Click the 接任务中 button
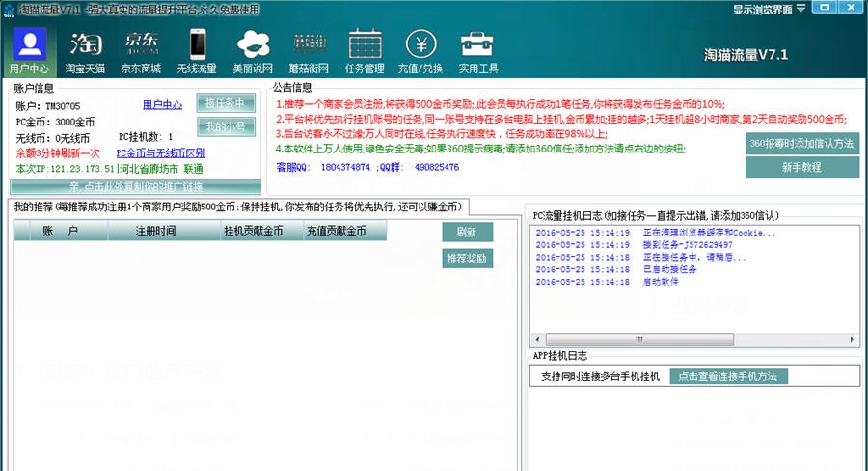Viewport: 868px width, 471px height. (226, 103)
